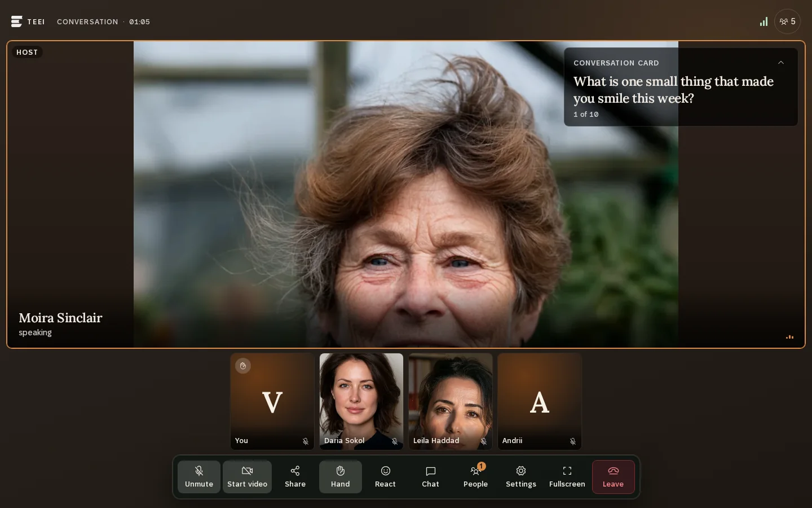Viewport: 812px width, 508px height.
Task: Leave the conversation
Action: tap(614, 477)
